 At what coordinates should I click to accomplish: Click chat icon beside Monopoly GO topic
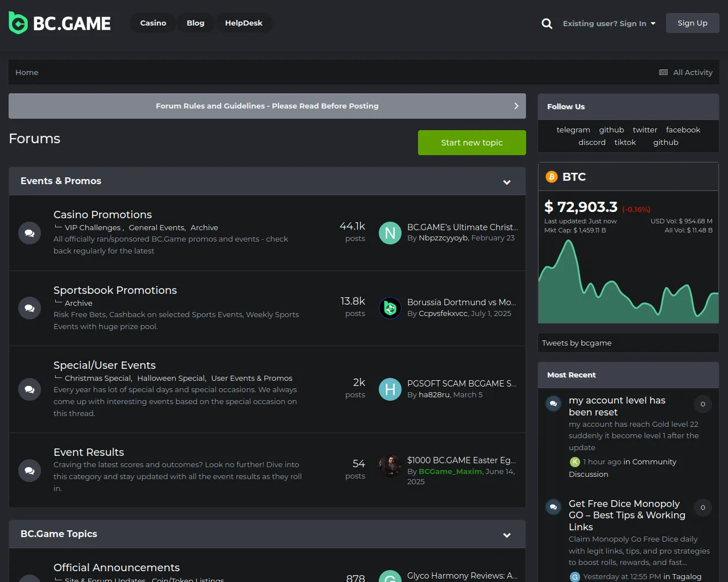point(553,507)
